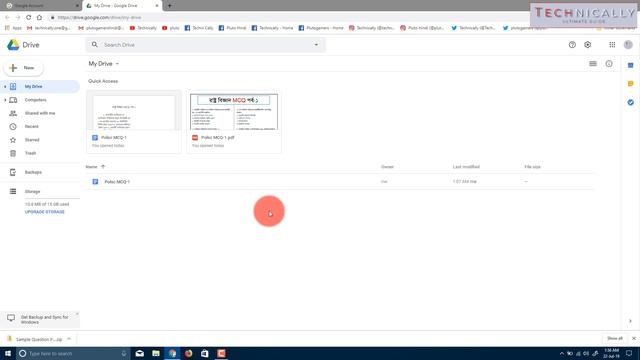Click the browser back arrow
This screenshot has height=360, width=640.
point(7,18)
